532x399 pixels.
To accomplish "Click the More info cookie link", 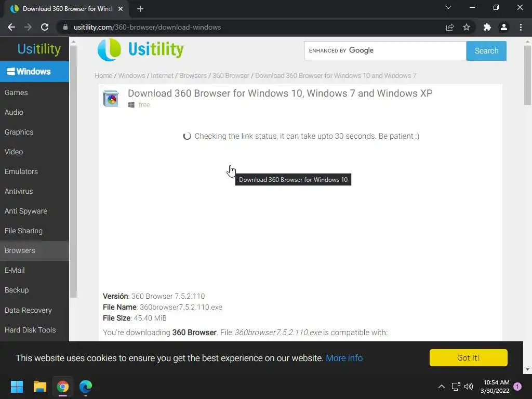I will coord(344,358).
